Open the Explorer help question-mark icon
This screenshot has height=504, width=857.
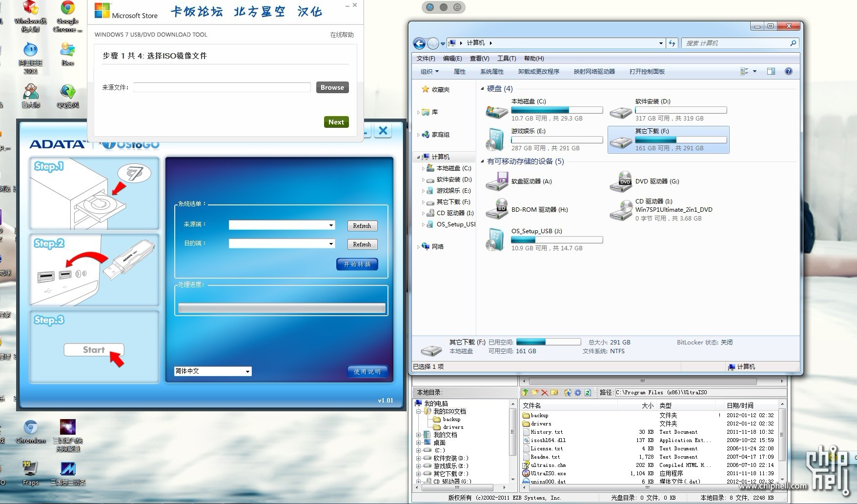click(x=788, y=71)
